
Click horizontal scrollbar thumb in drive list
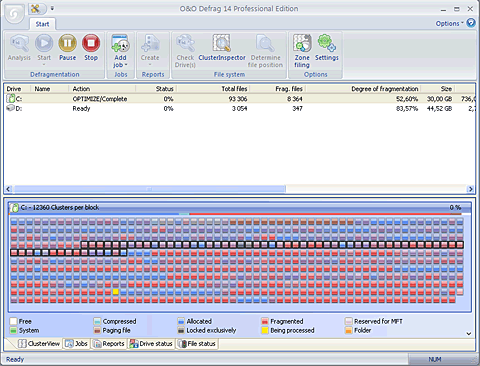[149, 189]
